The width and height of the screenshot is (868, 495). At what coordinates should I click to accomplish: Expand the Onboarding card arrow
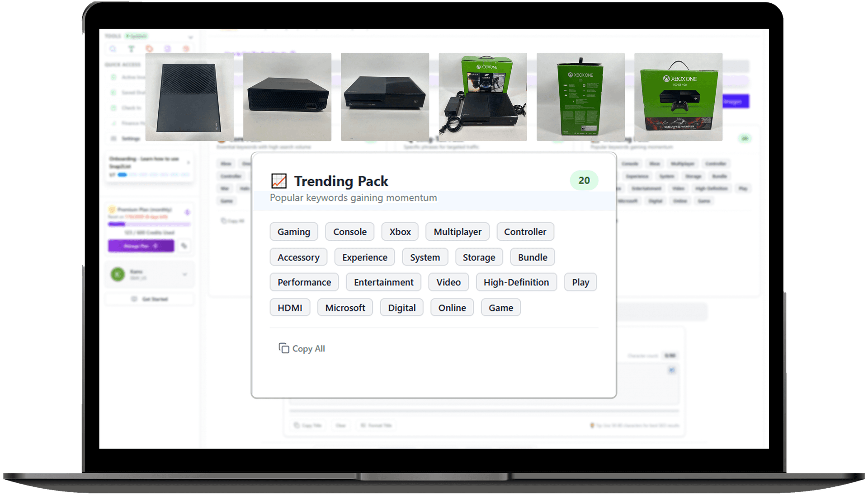[x=189, y=162]
